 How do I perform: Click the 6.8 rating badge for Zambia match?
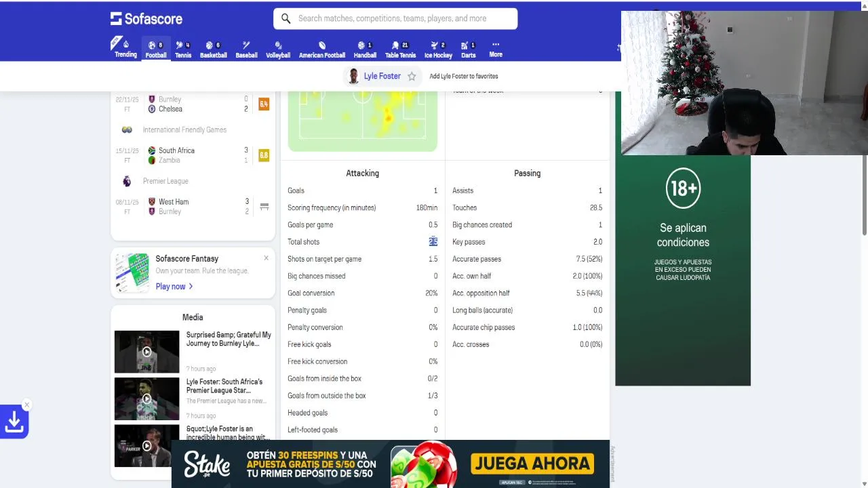(264, 155)
